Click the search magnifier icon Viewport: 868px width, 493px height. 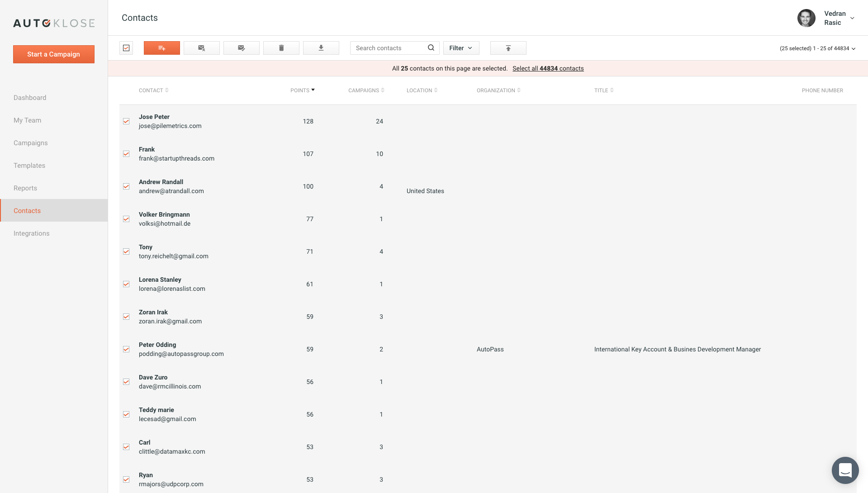431,47
